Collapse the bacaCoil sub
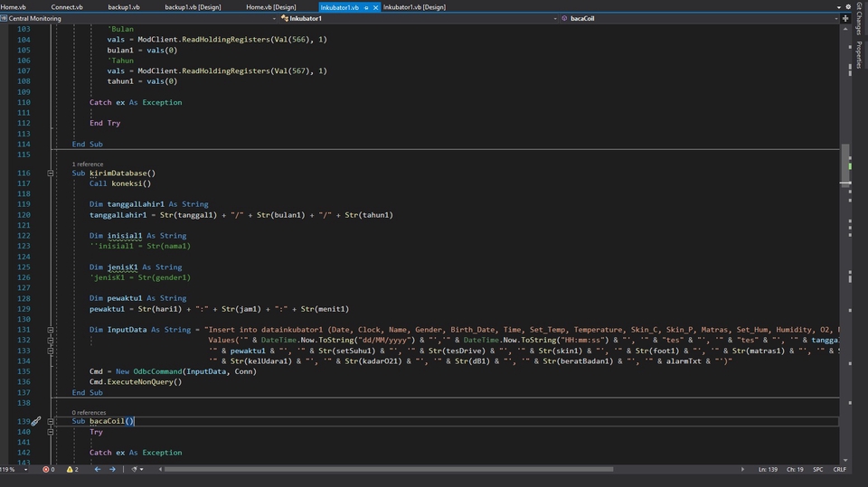 tap(51, 421)
